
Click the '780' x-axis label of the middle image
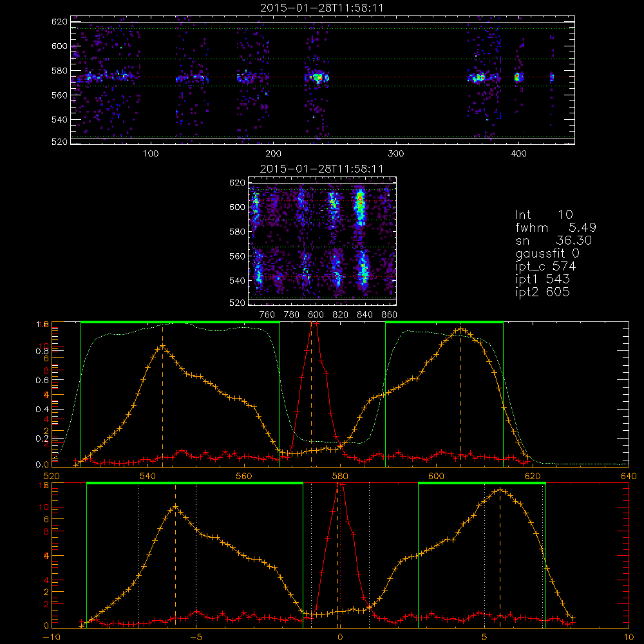[x=292, y=315]
